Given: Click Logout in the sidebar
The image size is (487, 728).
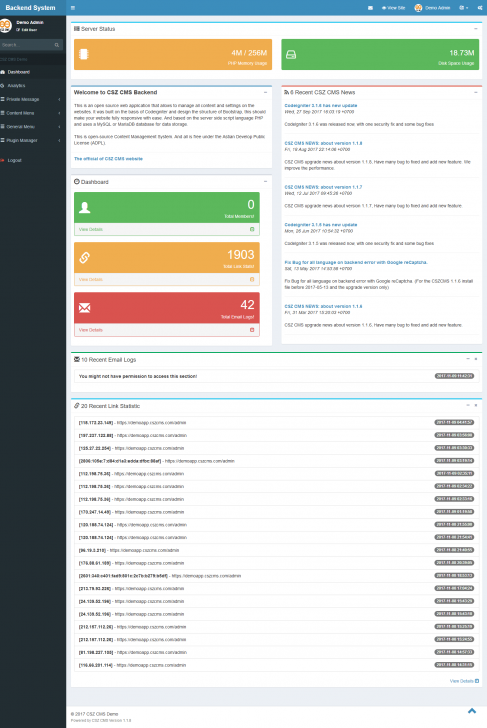Looking at the screenshot, I should pos(32,160).
